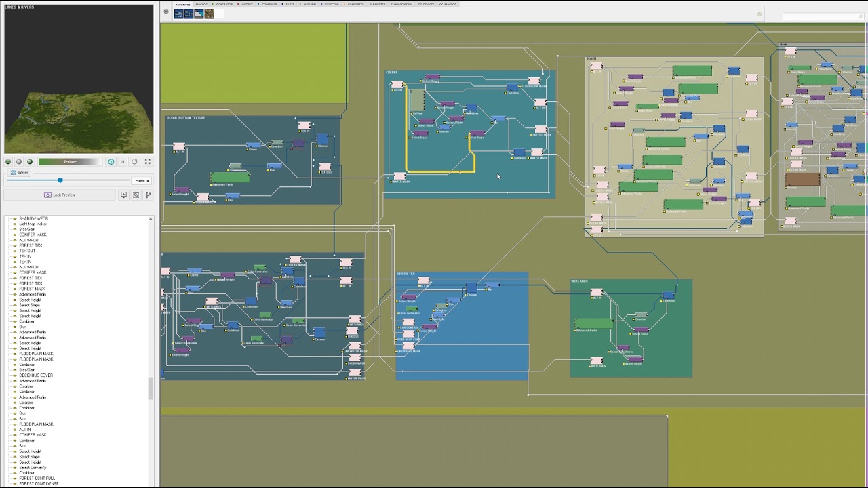Open the CONVERTER tab
The width and height of the screenshot is (868, 488).
(355, 5)
